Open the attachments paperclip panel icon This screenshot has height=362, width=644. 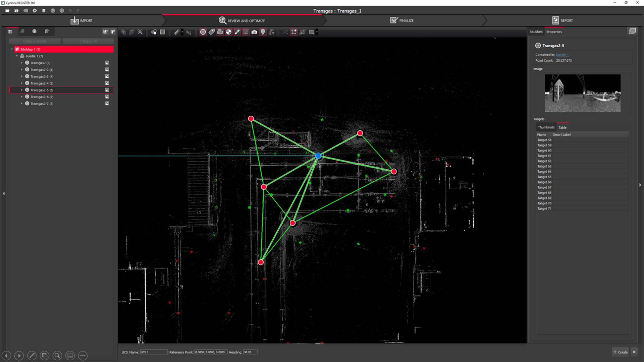22,32
